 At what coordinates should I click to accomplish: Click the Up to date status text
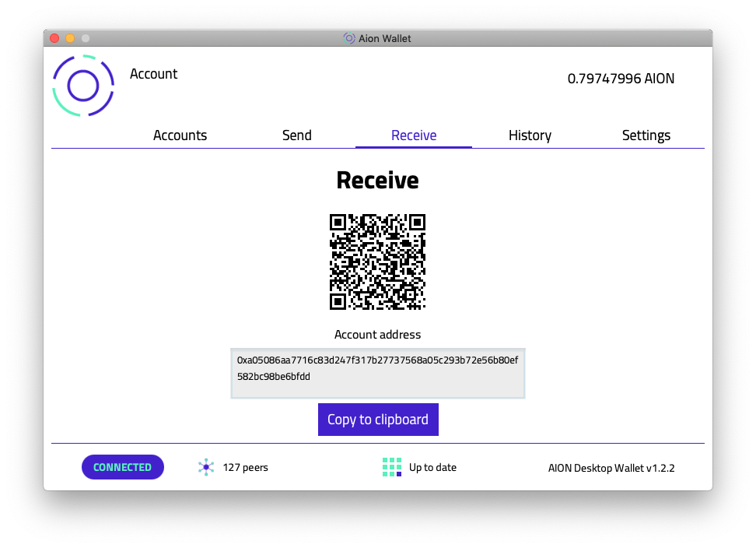tap(432, 468)
